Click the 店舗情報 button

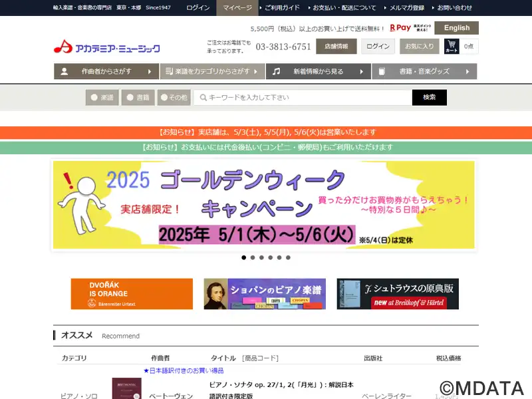336,46
